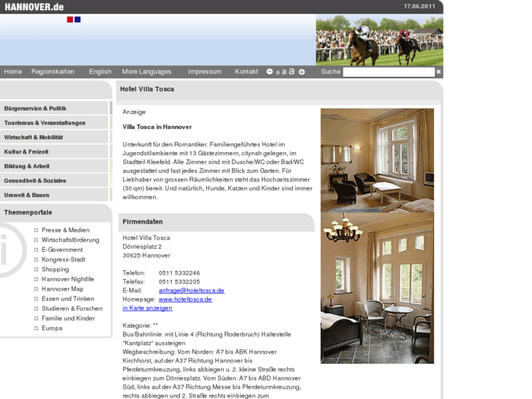
Task: Open Shopping theme portal
Action: (x=55, y=269)
